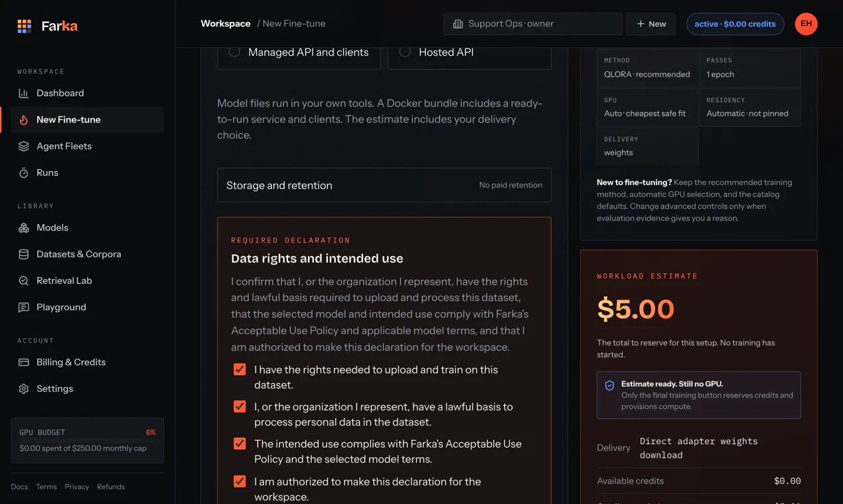
Task: Click the Billing & Credits card icon
Action: (x=23, y=363)
